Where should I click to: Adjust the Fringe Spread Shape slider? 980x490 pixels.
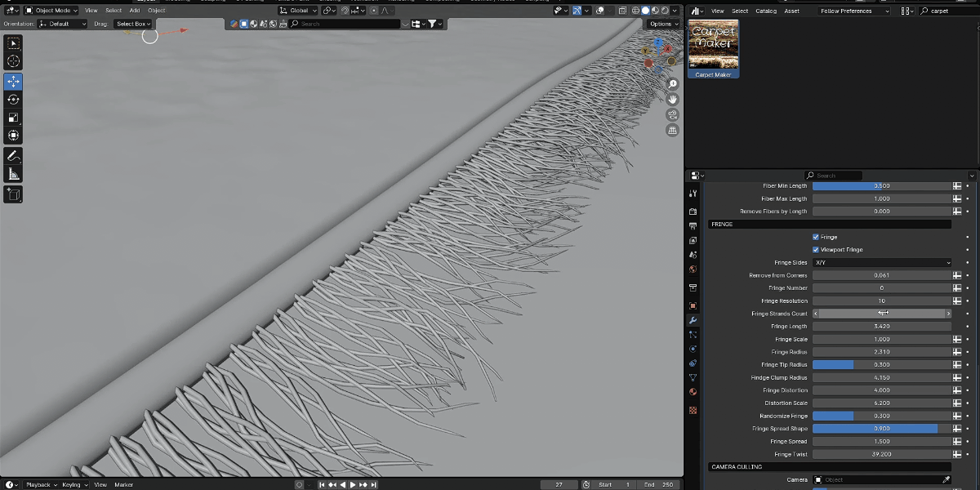(882, 429)
